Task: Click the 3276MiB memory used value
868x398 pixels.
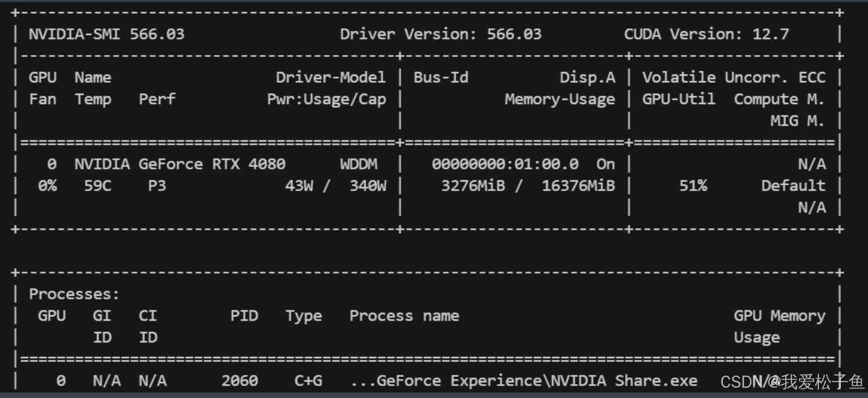Action: (473, 186)
